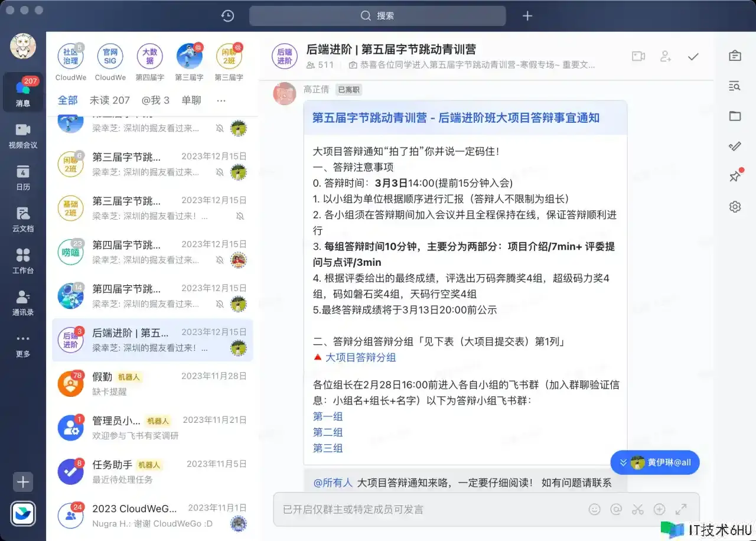
Task: Start a video call in chat header
Action: pyautogui.click(x=638, y=56)
